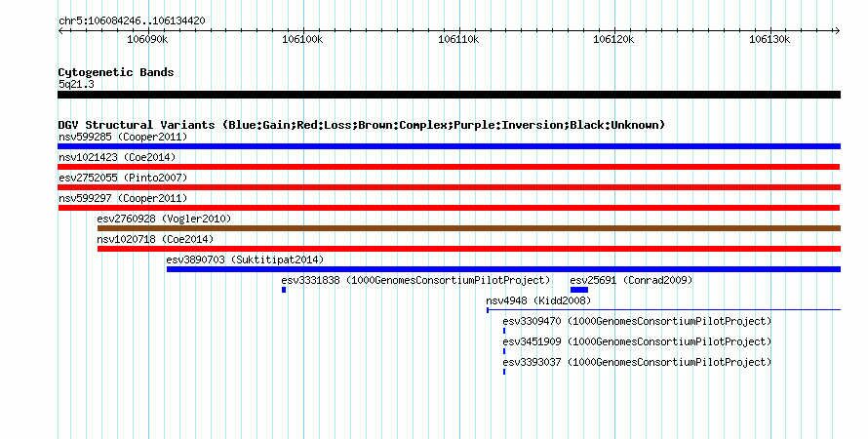868x439 pixels.
Task: Click the Cytogenetic Bands track title
Action: [x=116, y=72]
